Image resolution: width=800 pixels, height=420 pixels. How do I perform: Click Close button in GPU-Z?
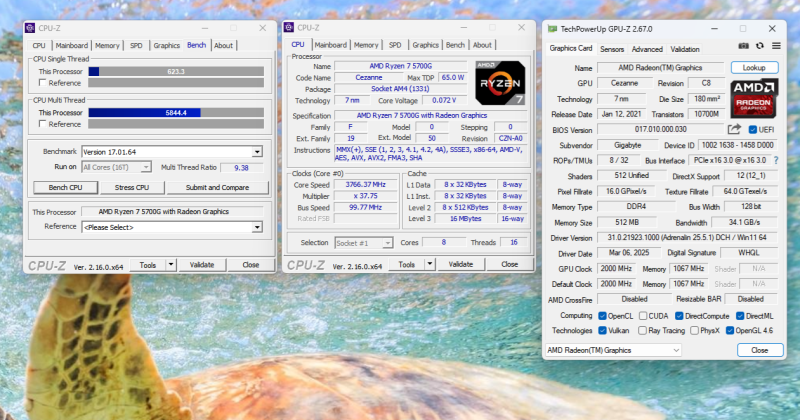coord(760,350)
